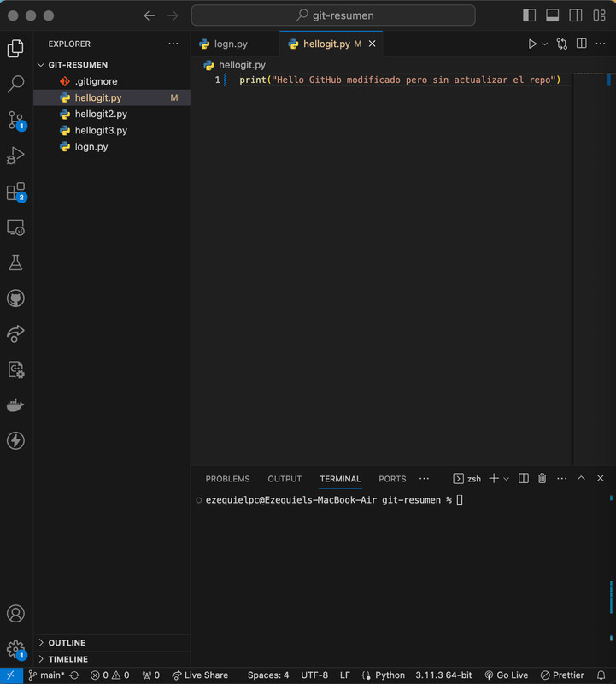This screenshot has height=684, width=616.
Task: Select UTF-8 encoding in status bar
Action: pos(314,675)
